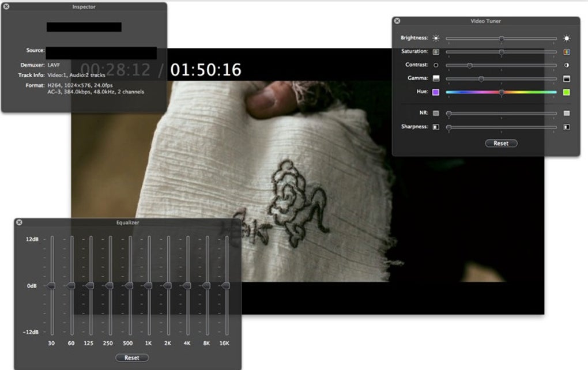This screenshot has height=370, width=588.
Task: Click the 125 Hz equalizer slider knob
Action: tap(90, 286)
